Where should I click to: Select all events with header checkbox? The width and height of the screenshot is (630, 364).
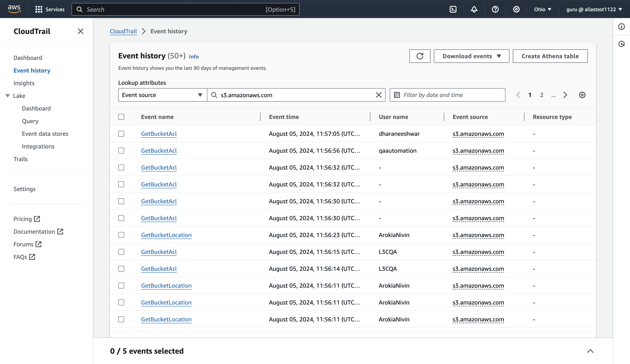pyautogui.click(x=121, y=117)
